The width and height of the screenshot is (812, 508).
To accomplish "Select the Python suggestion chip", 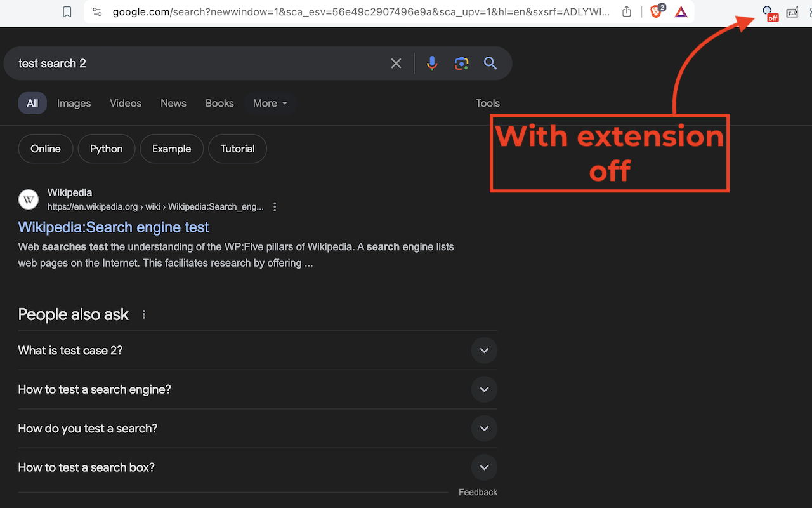I will 107,149.
